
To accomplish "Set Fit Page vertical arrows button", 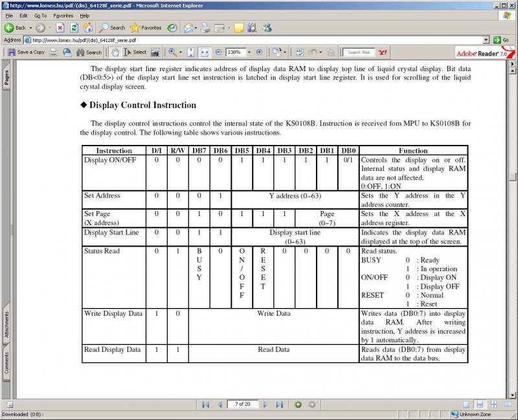I will [x=190, y=52].
